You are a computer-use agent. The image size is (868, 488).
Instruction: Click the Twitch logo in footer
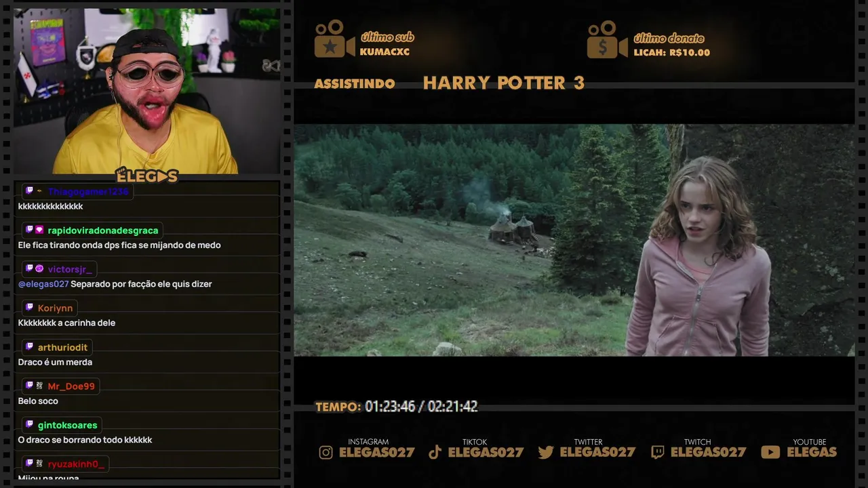click(x=657, y=453)
